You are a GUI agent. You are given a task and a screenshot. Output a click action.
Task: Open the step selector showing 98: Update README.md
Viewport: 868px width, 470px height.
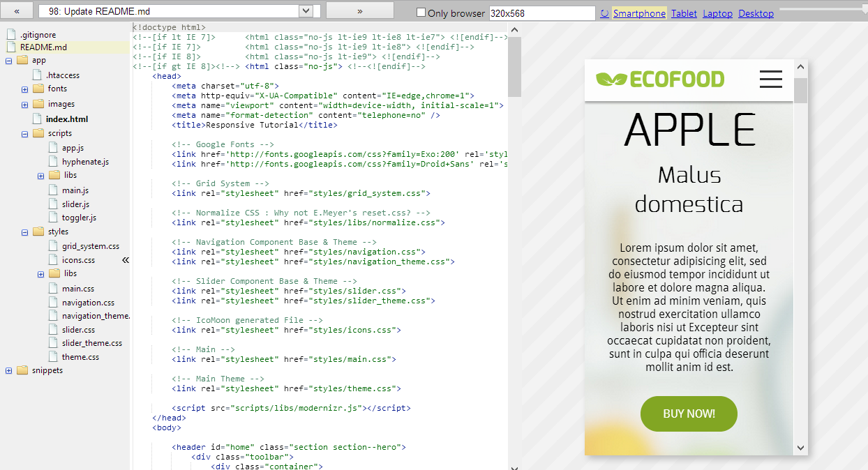click(x=305, y=10)
